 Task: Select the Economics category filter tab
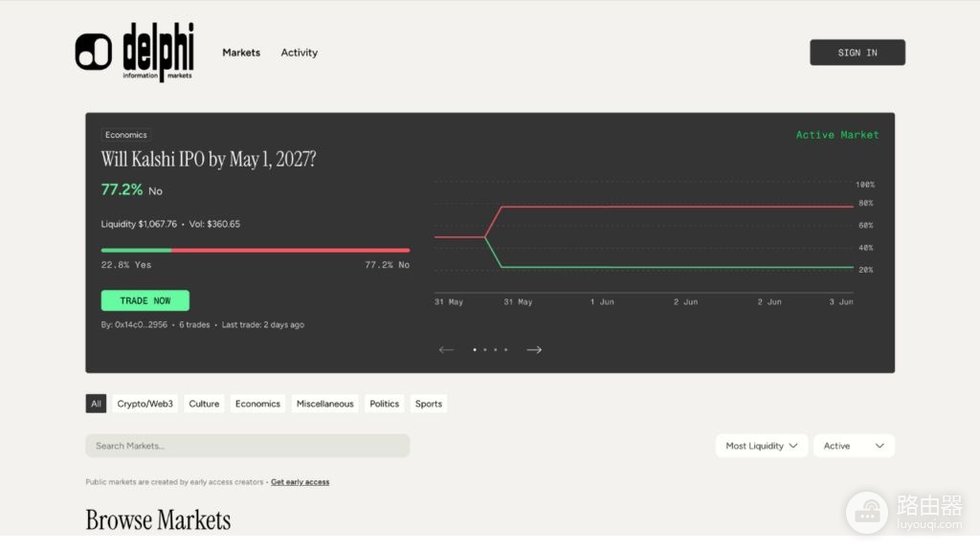point(257,404)
